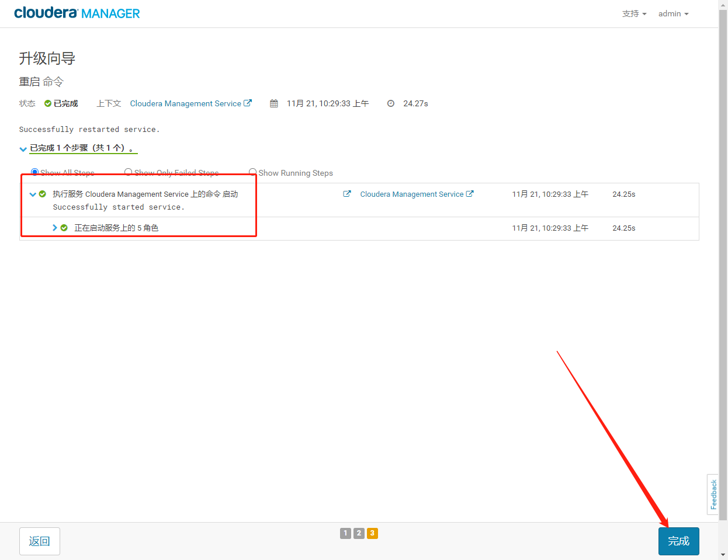The image size is (728, 560).
Task: Open the step details pop-out icon in the step row
Action: [347, 194]
